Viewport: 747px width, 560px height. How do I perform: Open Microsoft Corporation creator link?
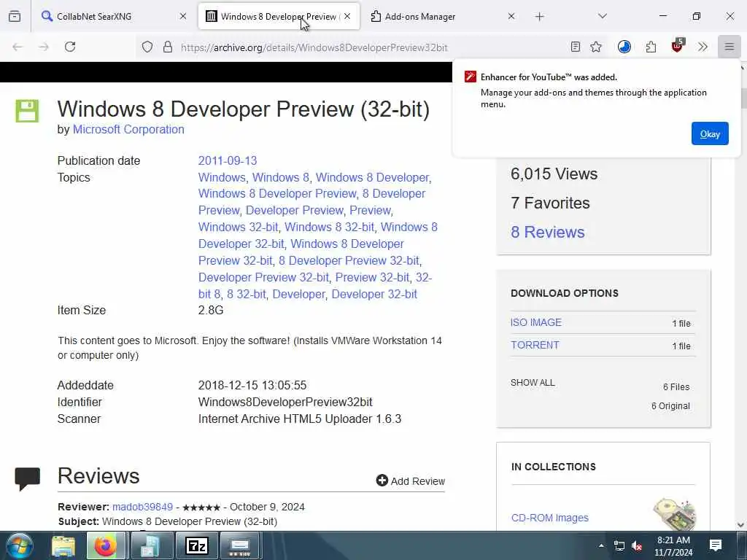point(128,130)
